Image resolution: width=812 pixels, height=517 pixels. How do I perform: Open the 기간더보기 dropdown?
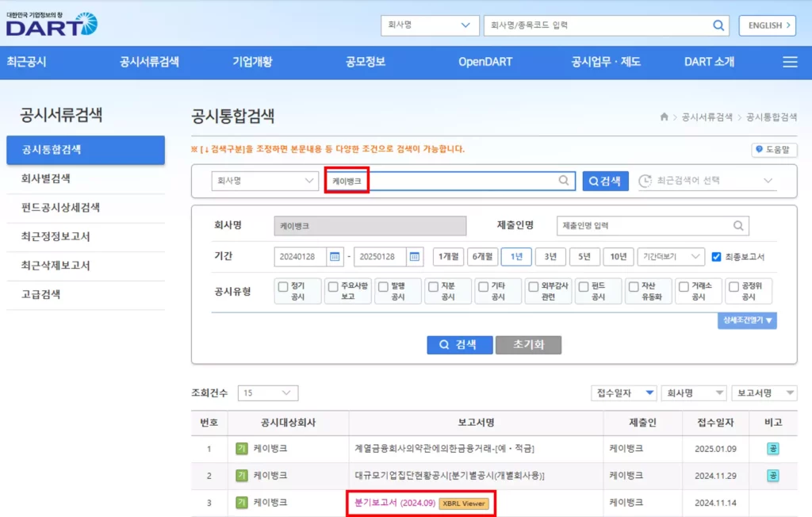pyautogui.click(x=671, y=256)
